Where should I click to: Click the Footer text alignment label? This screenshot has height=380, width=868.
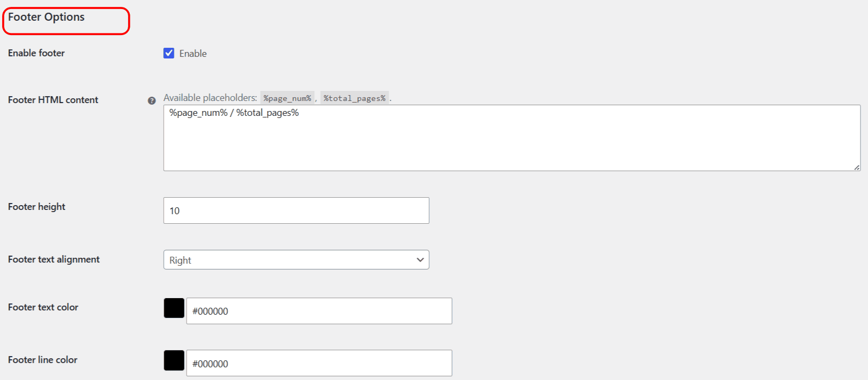(54, 259)
